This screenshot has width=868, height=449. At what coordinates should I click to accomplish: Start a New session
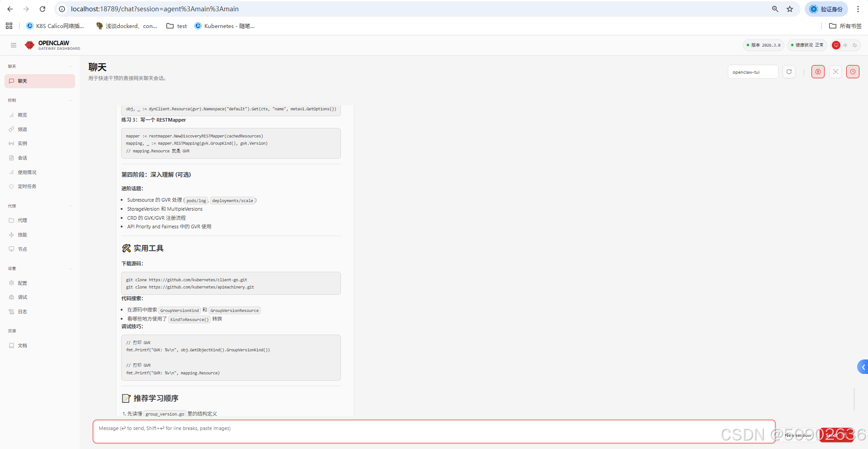pos(798,435)
